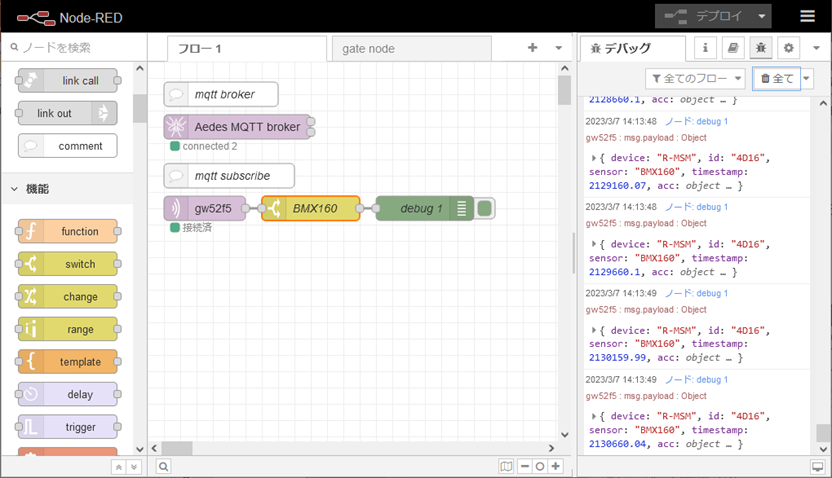
Task: Open the info sidebar tab icon
Action: click(x=705, y=48)
